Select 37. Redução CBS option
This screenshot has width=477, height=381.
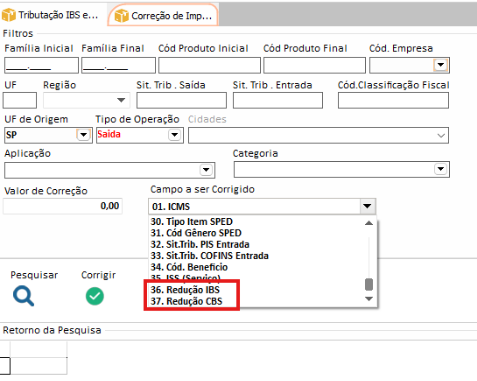pos(186,301)
